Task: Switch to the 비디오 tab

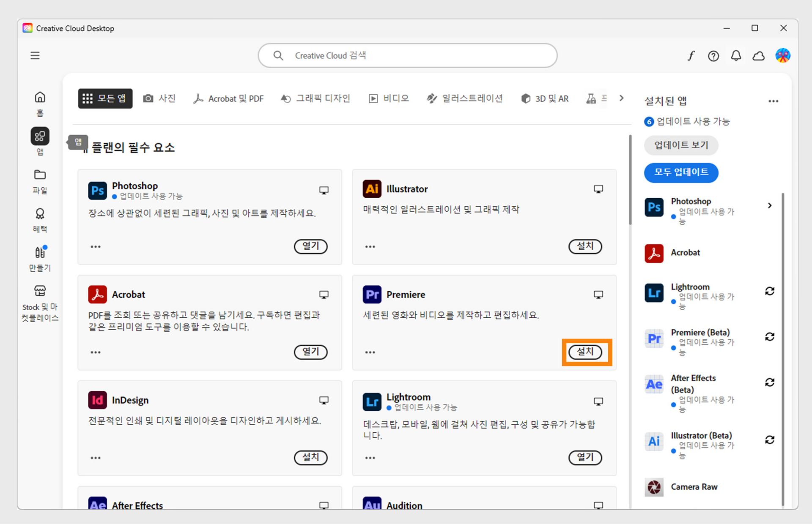Action: click(x=389, y=98)
